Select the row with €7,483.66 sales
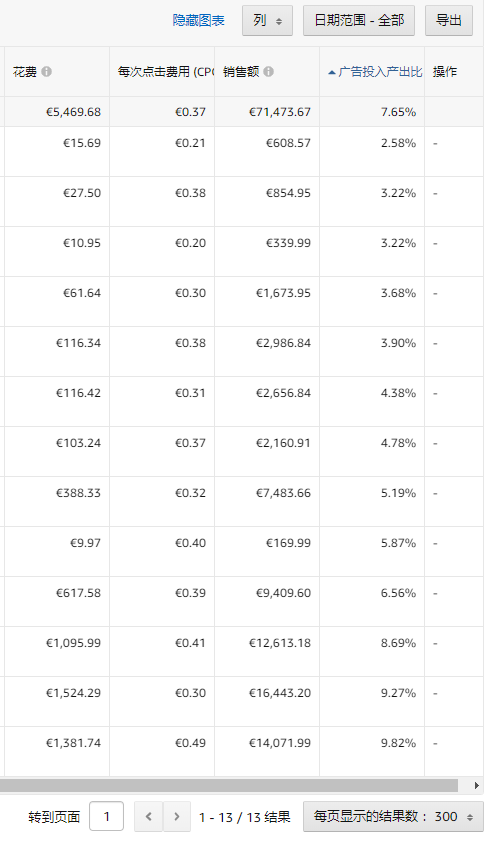 tap(241, 501)
